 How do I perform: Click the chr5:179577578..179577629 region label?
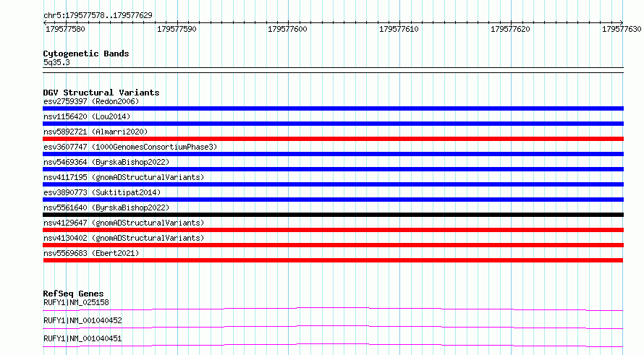click(98, 15)
